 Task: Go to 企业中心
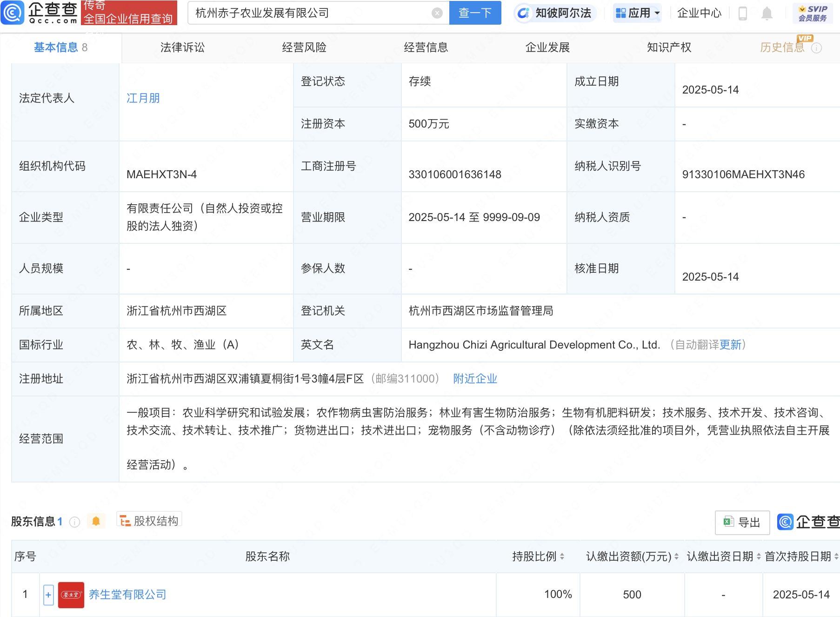click(x=699, y=13)
